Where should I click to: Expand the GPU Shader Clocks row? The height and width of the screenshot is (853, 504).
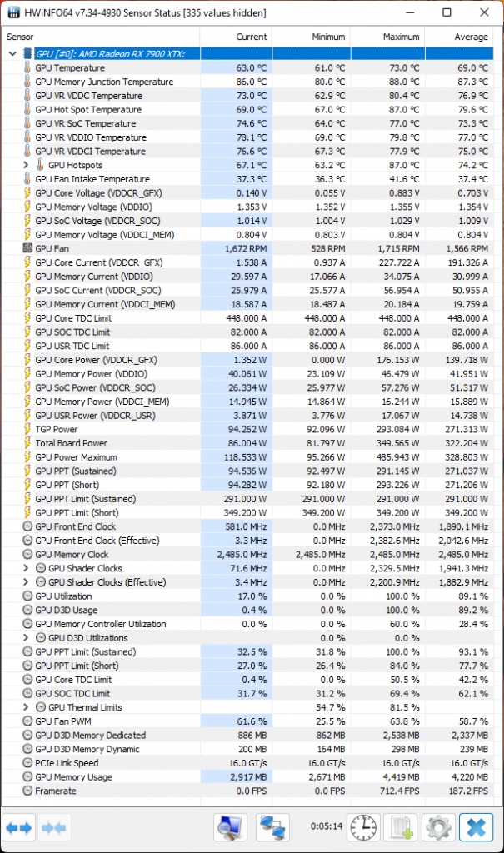tap(26, 568)
